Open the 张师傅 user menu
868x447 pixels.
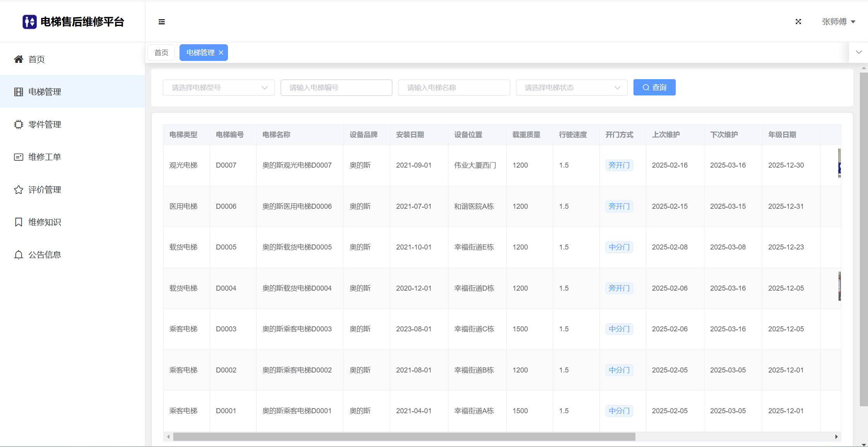838,22
